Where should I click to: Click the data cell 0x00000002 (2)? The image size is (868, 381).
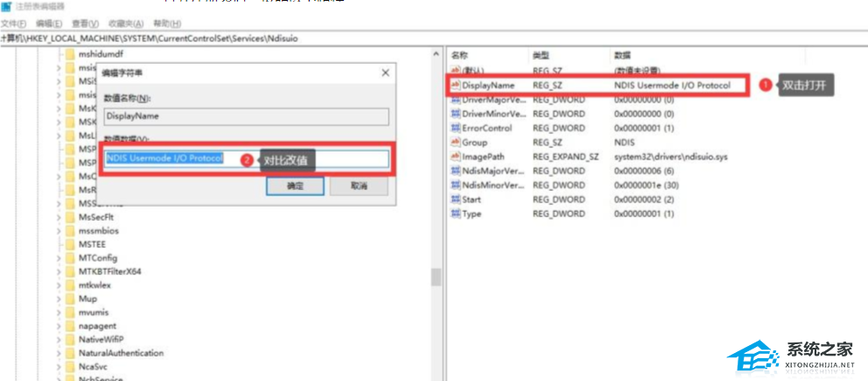click(644, 200)
